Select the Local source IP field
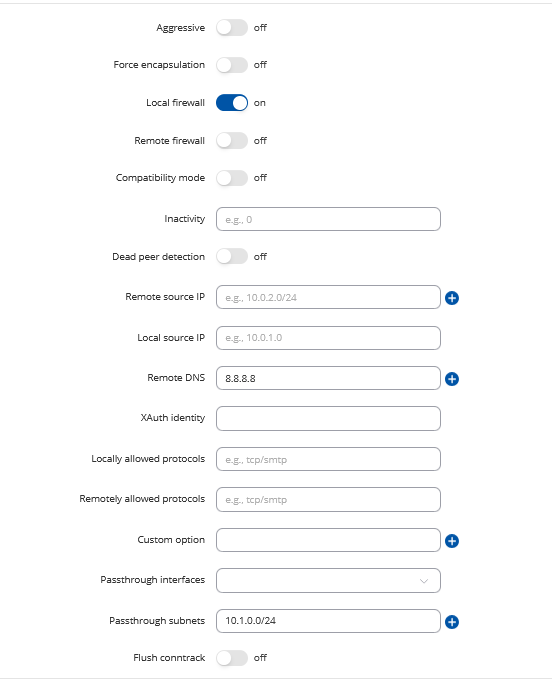The image size is (552, 683). (x=328, y=338)
